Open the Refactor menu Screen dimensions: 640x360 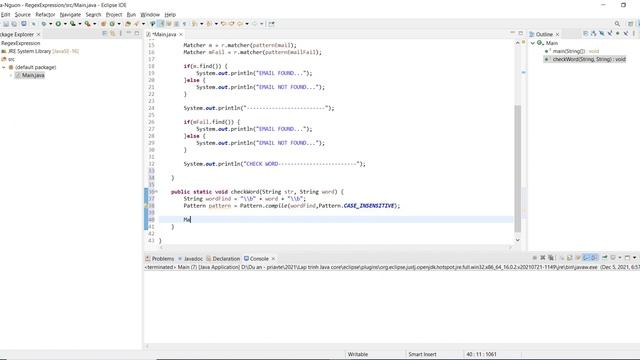click(45, 14)
